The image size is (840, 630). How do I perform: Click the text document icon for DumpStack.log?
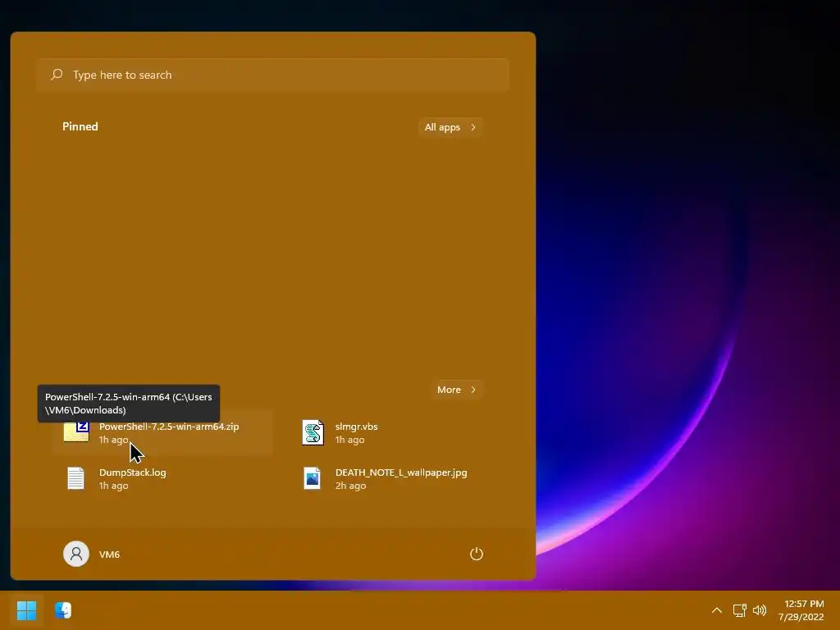75,478
